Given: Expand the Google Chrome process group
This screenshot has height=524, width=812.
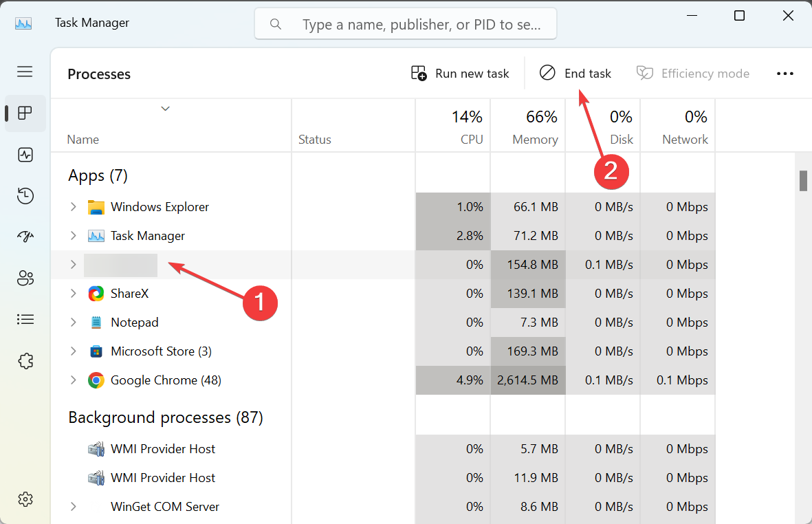Looking at the screenshot, I should click(x=73, y=380).
